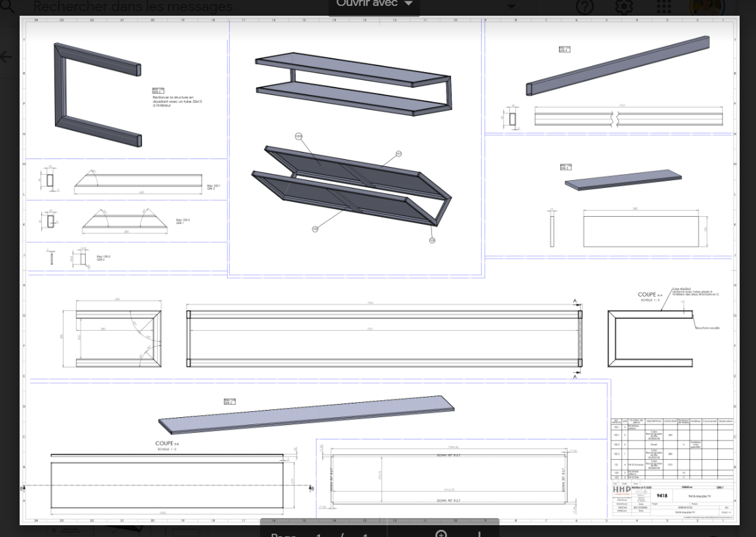This screenshot has height=537, width=756.
Task: Click the long flat shelf panel 3D view
Action: click(x=306, y=415)
